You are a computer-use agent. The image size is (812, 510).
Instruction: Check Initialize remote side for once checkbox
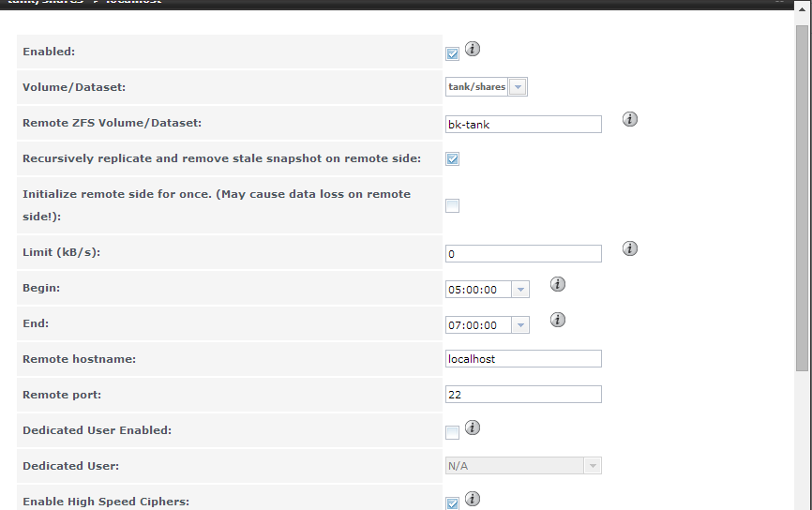point(452,205)
